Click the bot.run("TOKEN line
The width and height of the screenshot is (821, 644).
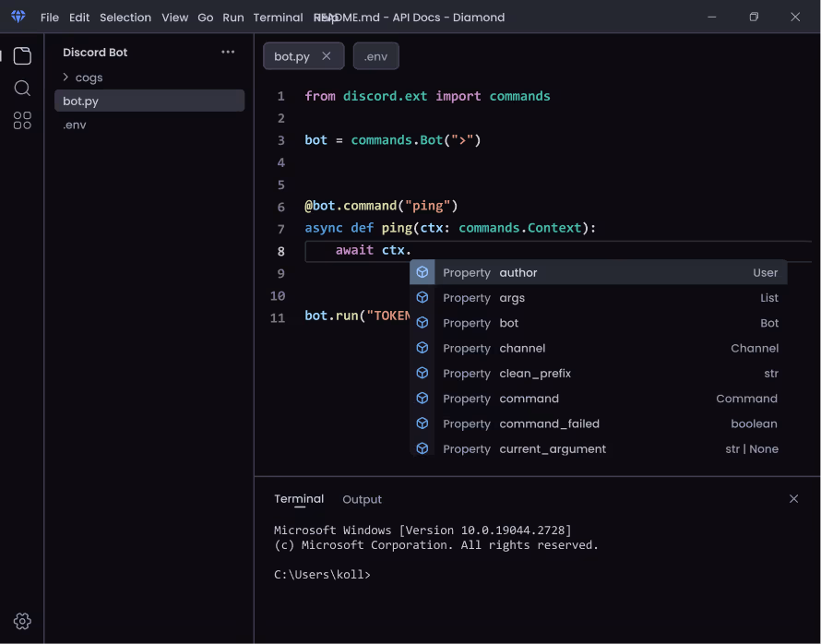357,316
